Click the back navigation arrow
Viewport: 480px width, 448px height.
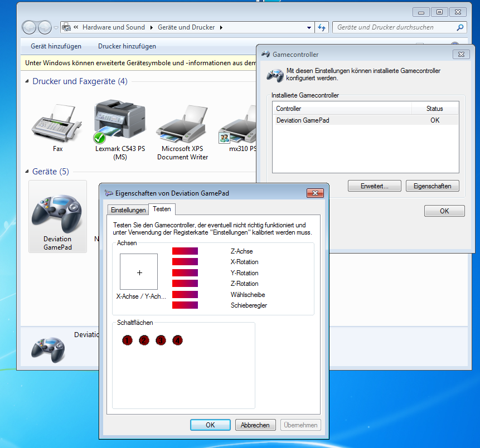click(x=30, y=27)
